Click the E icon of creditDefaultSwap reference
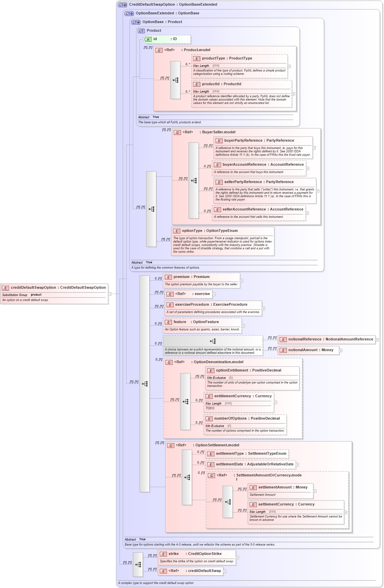This screenshot has height=588, width=384. [x=163, y=571]
